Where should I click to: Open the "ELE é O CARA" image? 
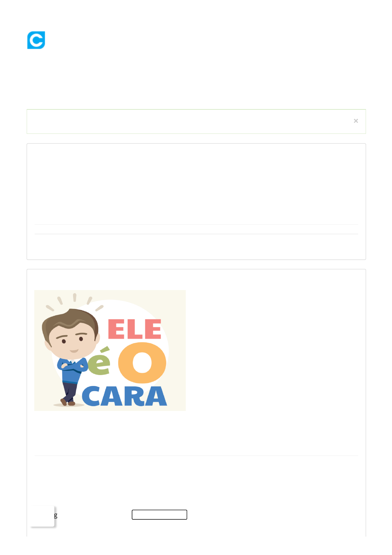pyautogui.click(x=110, y=350)
